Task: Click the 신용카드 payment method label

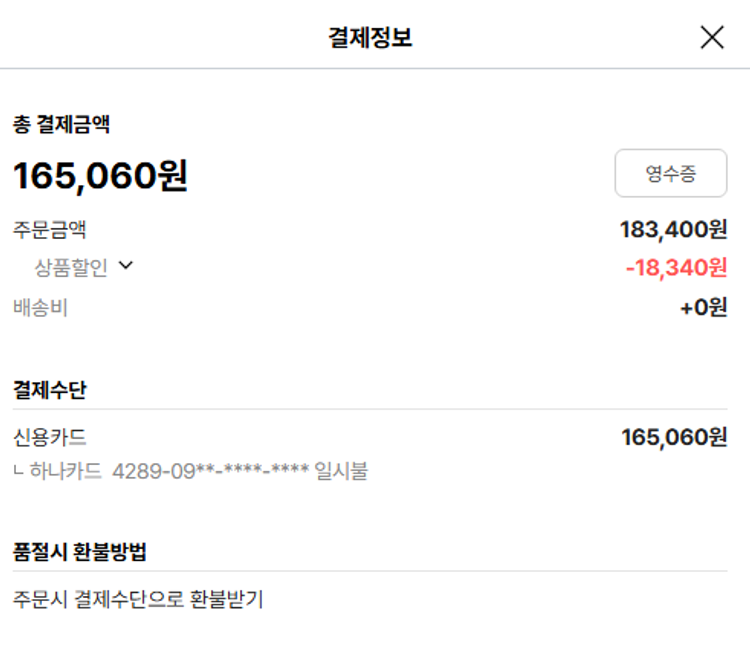Action: pos(50,437)
